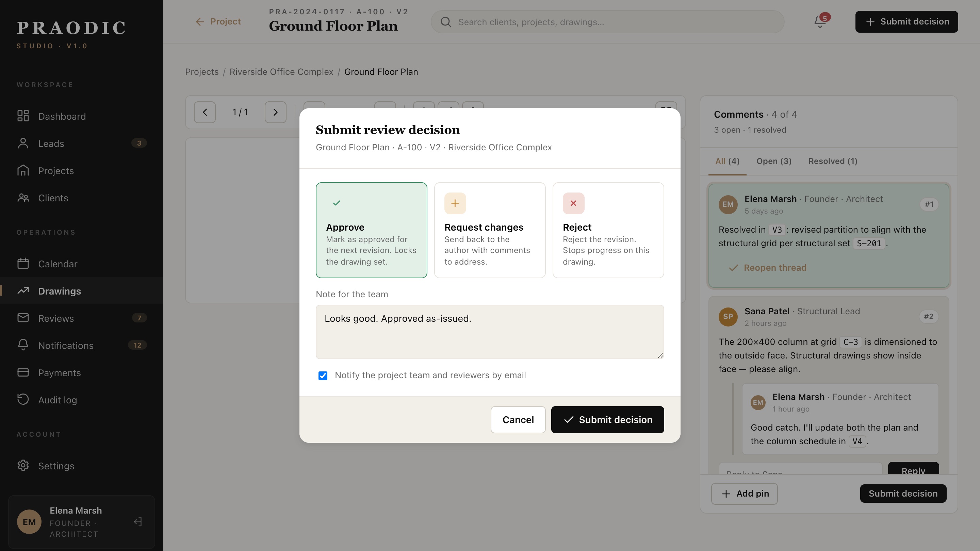Screen dimensions: 980x551
Task: Click the '1 / 1' page indicator
Action: click(240, 112)
